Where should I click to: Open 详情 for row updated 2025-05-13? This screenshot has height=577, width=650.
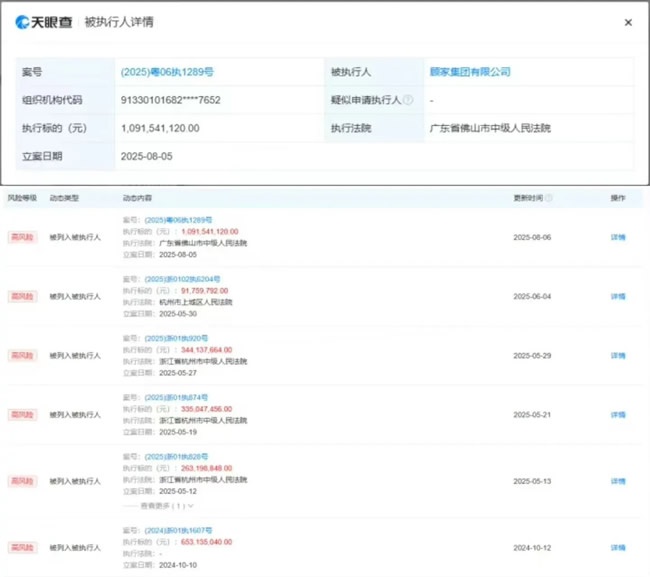[618, 481]
